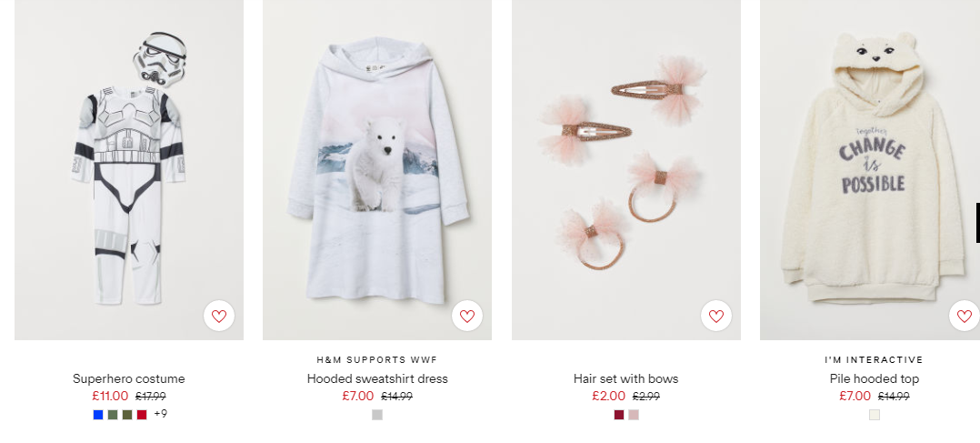Select blue swatch for Superhero costume
This screenshot has width=980, height=443.
tap(98, 414)
